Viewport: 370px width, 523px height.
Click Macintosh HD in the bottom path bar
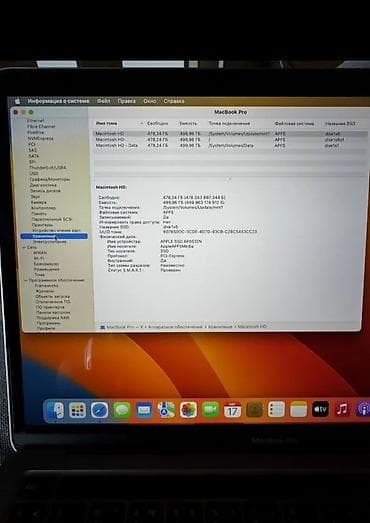pos(252,327)
